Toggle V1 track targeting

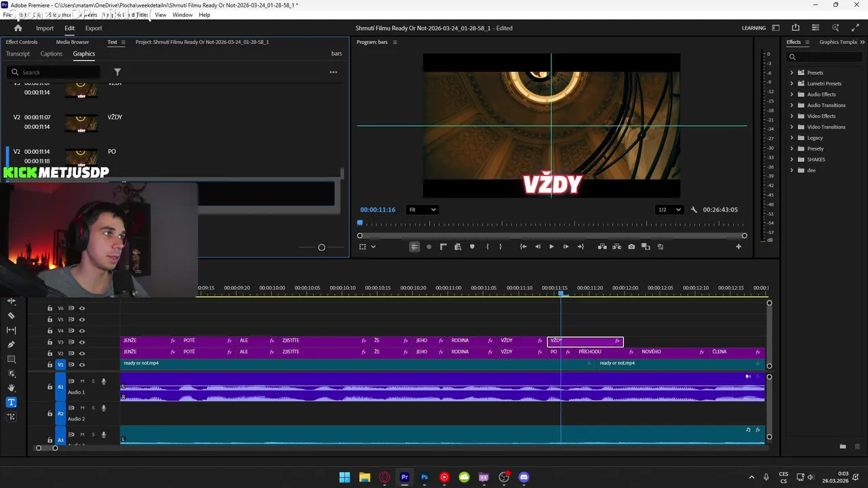[x=60, y=365]
